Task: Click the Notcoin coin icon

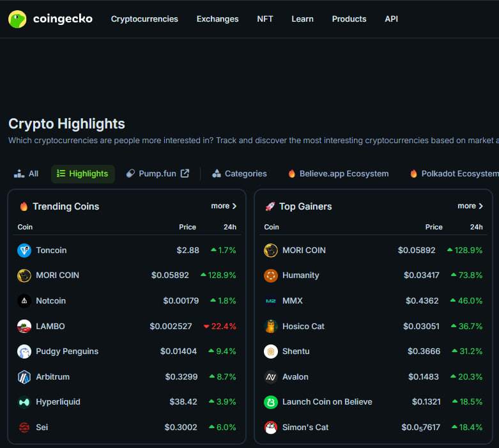Action: (x=24, y=301)
